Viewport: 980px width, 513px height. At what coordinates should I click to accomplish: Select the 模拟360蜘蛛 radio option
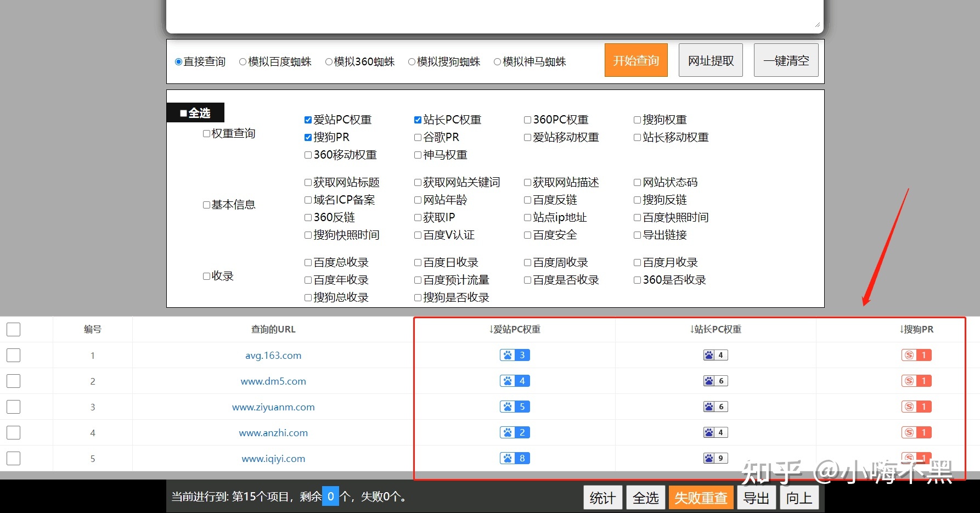coord(329,62)
